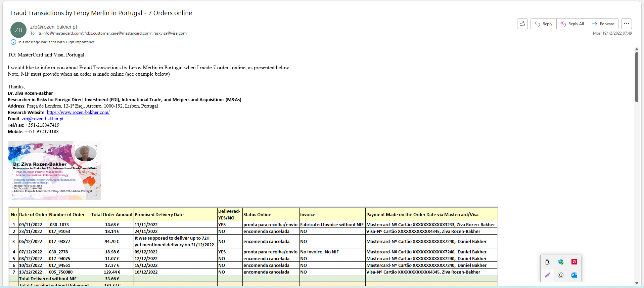
Task: Open the More actions ellipsis menu
Action: [x=627, y=24]
